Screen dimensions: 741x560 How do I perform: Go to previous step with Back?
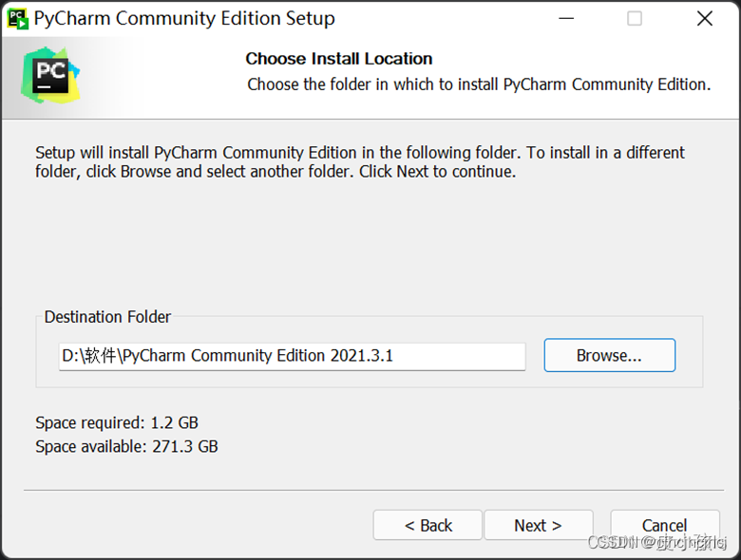(427, 525)
